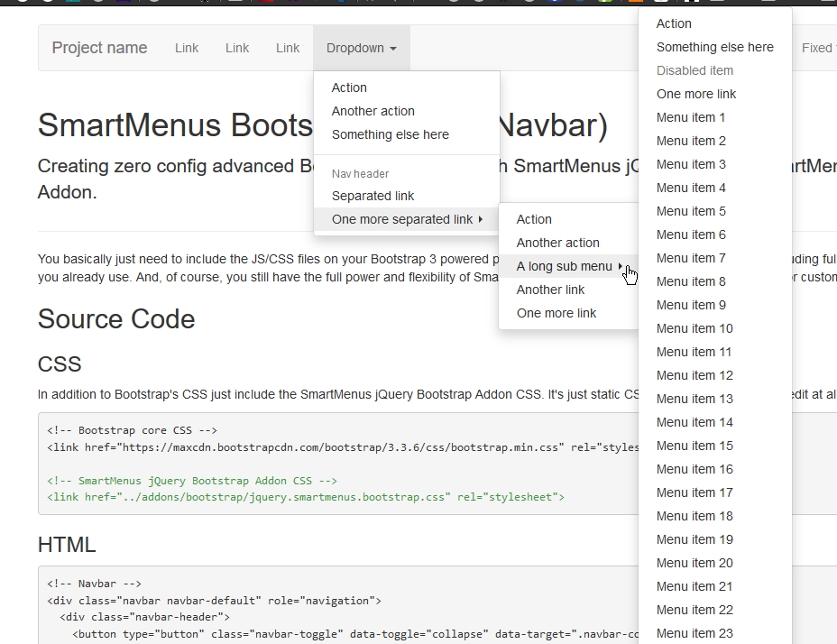
Task: Expand the "One more separated link" submenu
Action: (406, 219)
